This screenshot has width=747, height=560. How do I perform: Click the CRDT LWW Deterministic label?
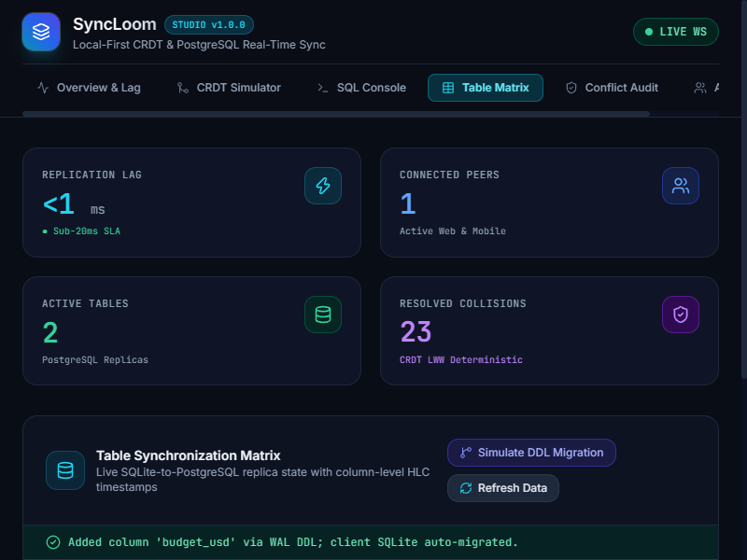tap(461, 360)
